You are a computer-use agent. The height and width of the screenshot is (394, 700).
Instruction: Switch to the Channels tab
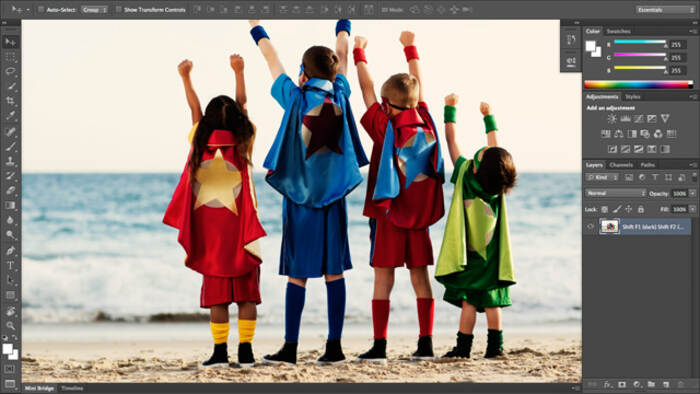(621, 165)
